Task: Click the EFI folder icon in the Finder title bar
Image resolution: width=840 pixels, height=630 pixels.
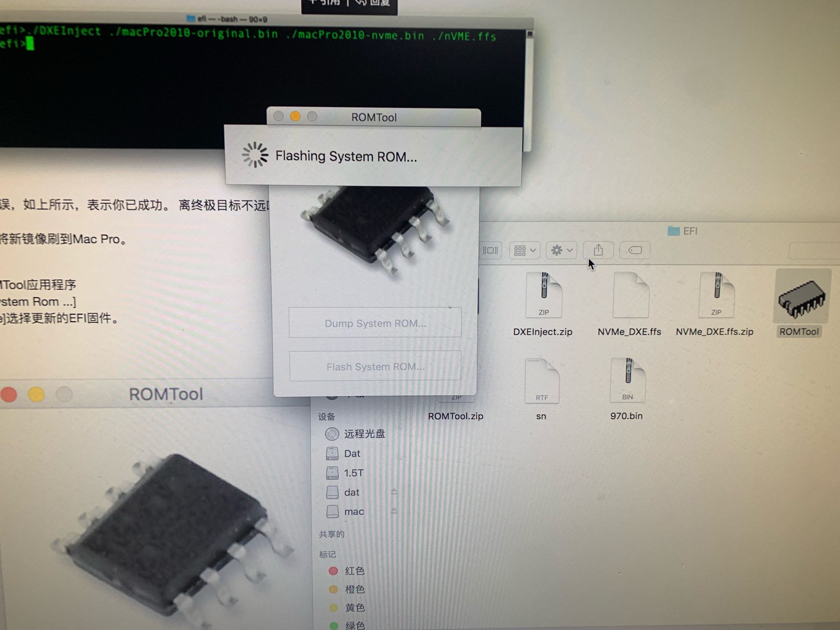Action: 674,231
